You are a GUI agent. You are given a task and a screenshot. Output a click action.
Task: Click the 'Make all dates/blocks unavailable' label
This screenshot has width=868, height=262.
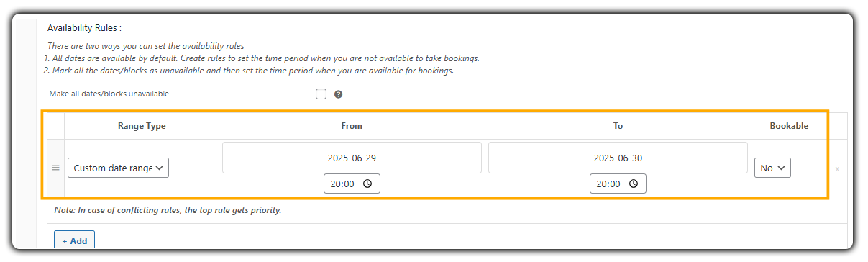pos(109,94)
